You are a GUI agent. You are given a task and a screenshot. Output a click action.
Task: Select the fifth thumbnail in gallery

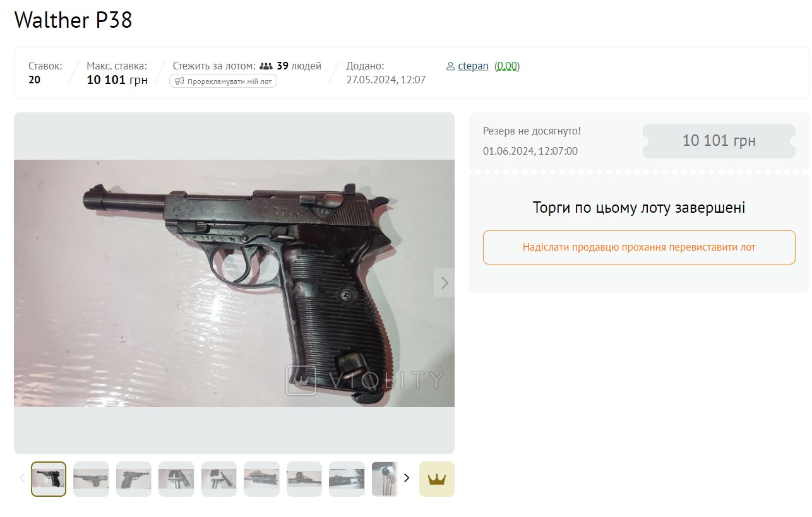(219, 479)
